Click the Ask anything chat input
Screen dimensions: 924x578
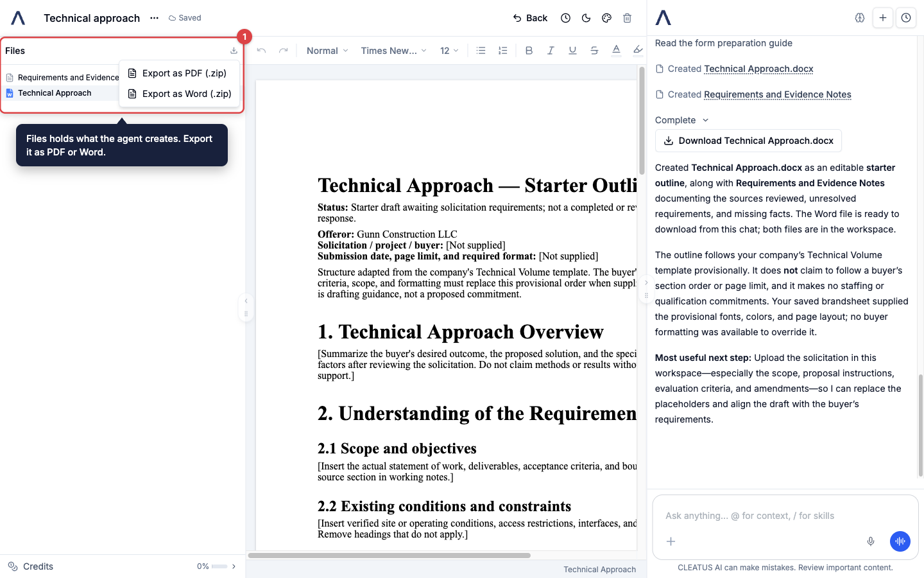tap(785, 516)
